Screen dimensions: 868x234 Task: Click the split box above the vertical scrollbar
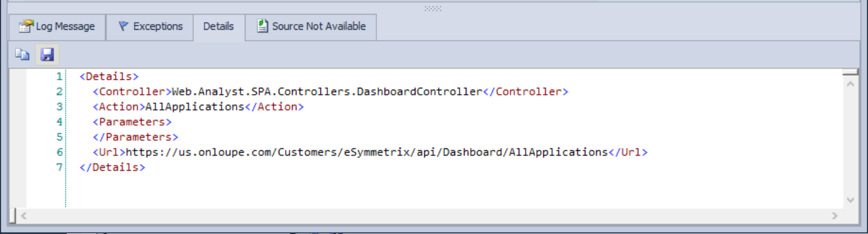tap(850, 72)
